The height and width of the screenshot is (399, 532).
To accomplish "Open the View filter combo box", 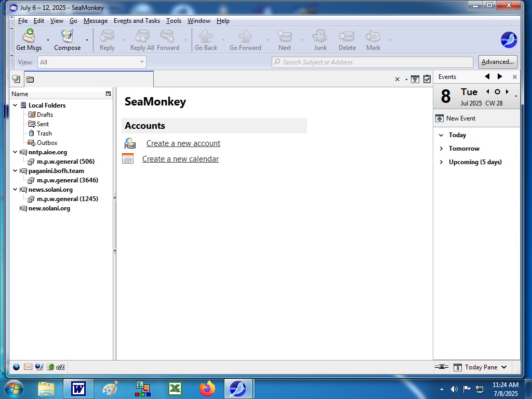I will coord(91,62).
